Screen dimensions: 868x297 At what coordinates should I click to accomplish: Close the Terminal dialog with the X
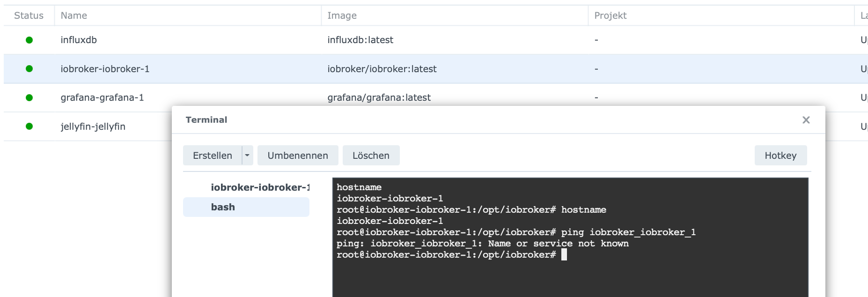(x=806, y=120)
